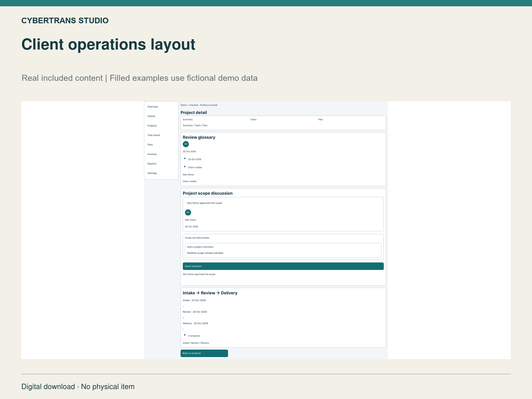Open Overview in the sidebar
Viewport: 532px width, 399px height.
pos(153,107)
